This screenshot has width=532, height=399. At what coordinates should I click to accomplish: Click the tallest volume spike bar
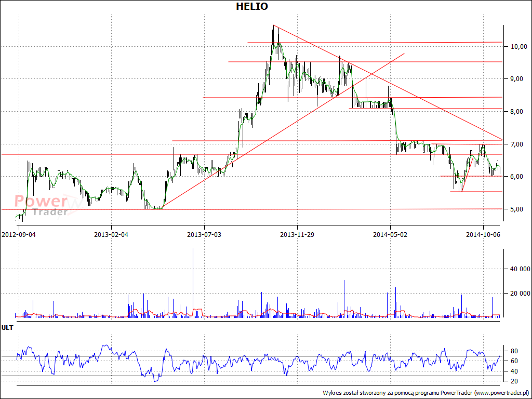coord(193,283)
